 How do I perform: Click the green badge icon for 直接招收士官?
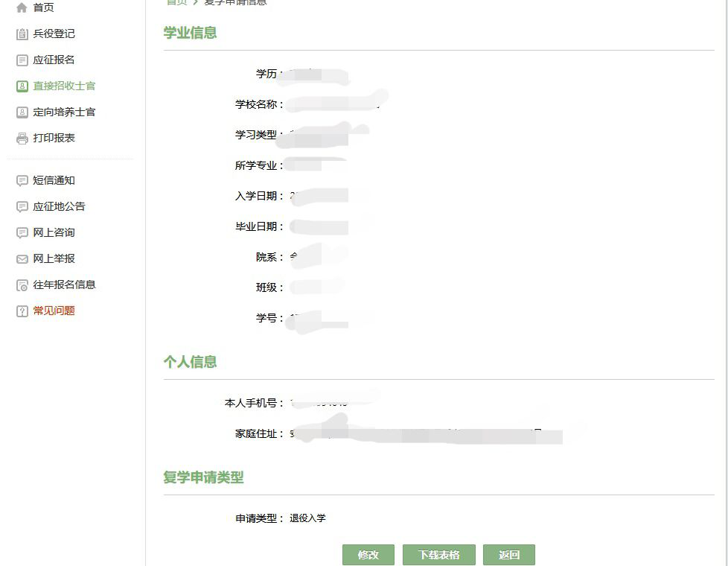pyautogui.click(x=22, y=86)
